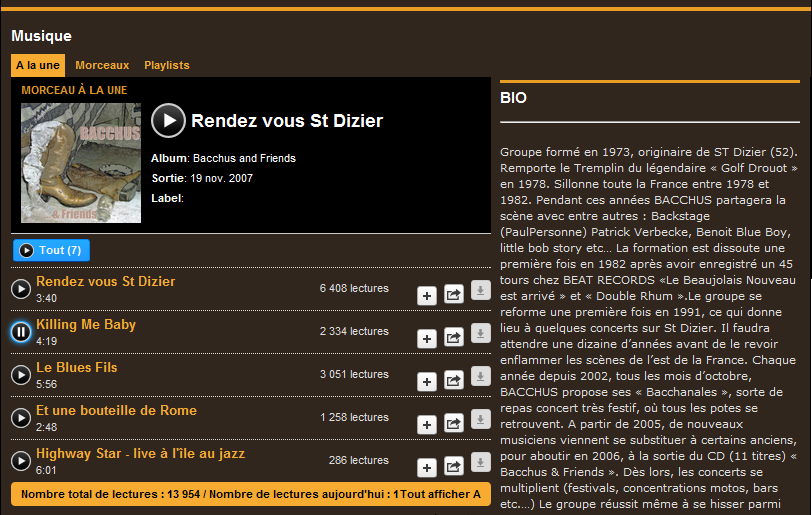Screen dimensions: 812x515
Task: Open Et une bouteille de Rome title link
Action: tap(117, 410)
